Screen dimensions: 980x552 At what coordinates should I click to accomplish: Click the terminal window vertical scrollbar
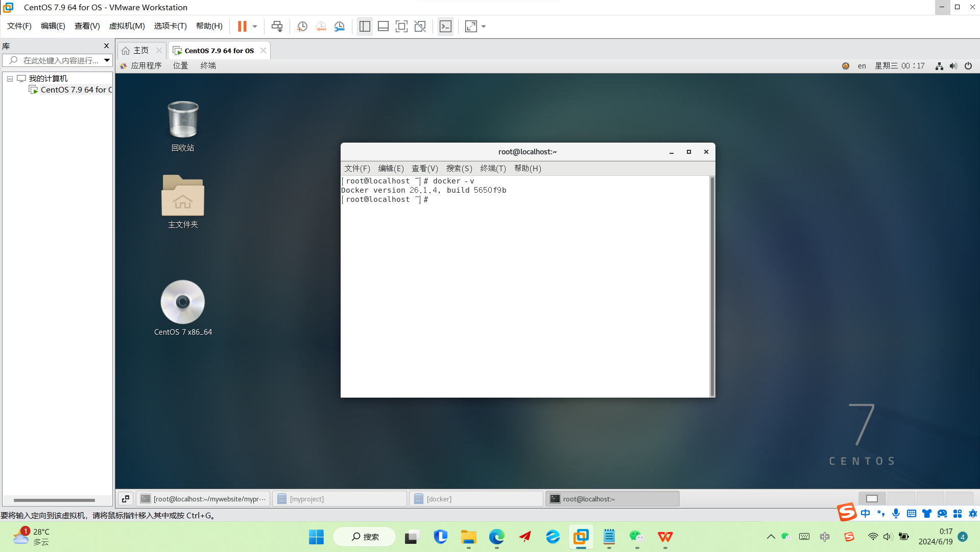click(712, 286)
